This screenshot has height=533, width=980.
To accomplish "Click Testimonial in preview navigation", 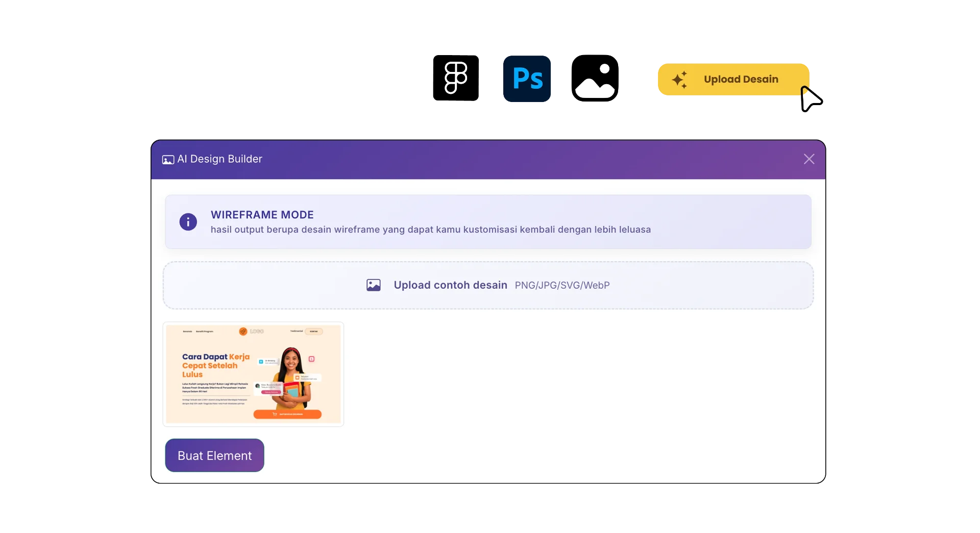I will (x=296, y=331).
